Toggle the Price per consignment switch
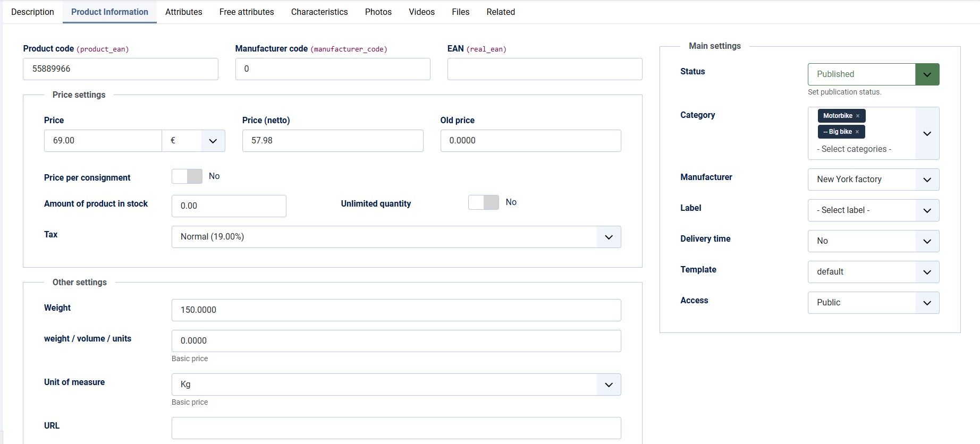Image resolution: width=980 pixels, height=444 pixels. pos(187,176)
